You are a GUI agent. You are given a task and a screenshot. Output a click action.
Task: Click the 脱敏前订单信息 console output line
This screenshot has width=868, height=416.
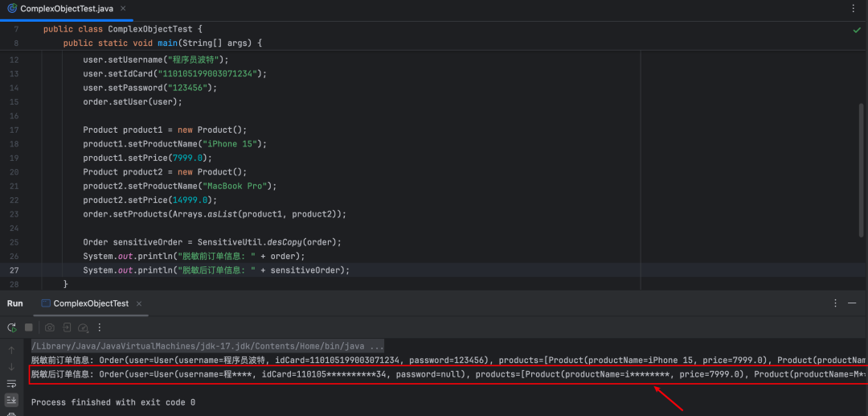click(x=449, y=360)
